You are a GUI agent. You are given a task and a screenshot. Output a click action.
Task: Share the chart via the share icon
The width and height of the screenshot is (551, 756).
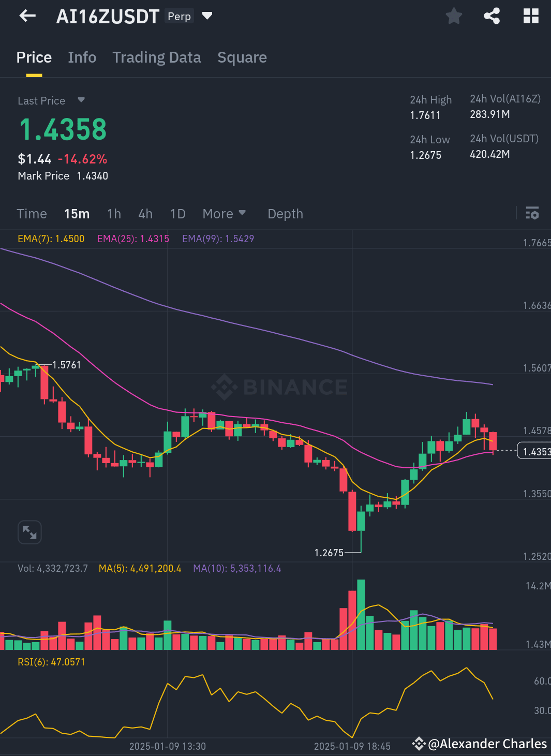[x=492, y=16]
